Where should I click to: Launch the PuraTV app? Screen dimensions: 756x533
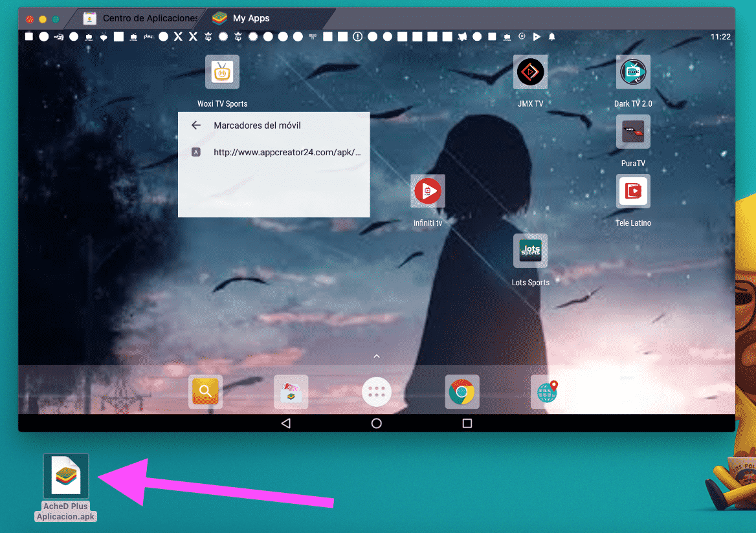(633, 131)
